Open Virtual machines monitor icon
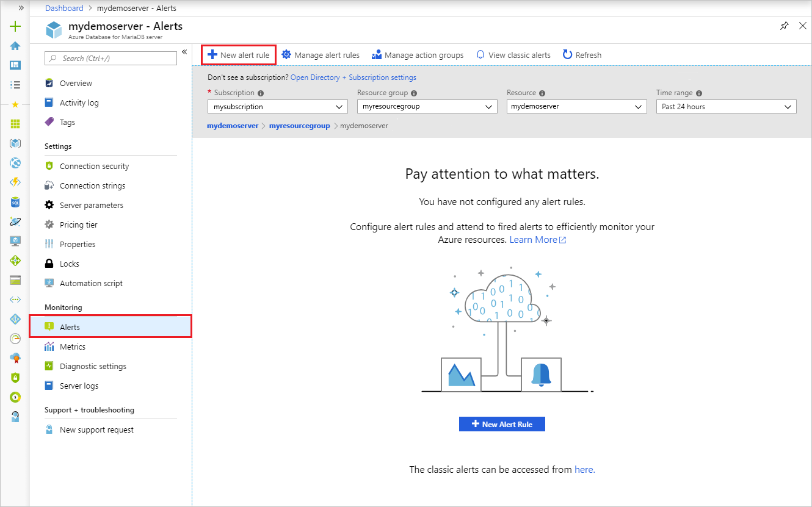 click(15, 241)
